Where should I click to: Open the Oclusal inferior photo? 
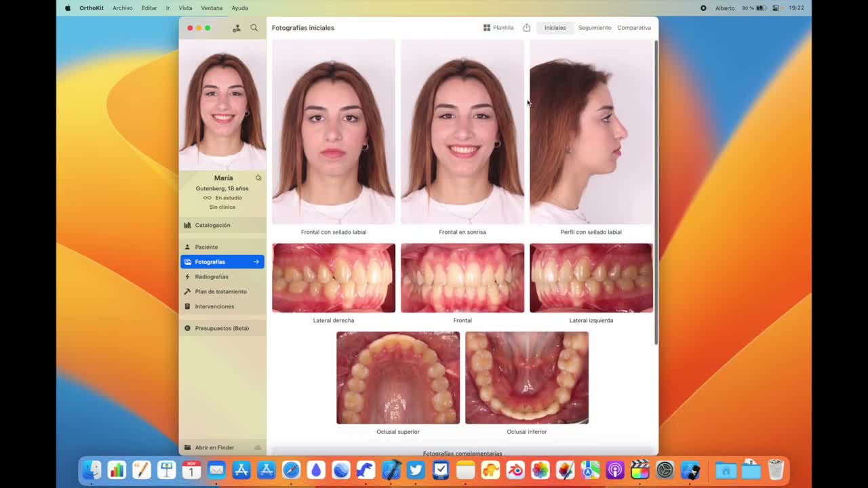(x=527, y=378)
